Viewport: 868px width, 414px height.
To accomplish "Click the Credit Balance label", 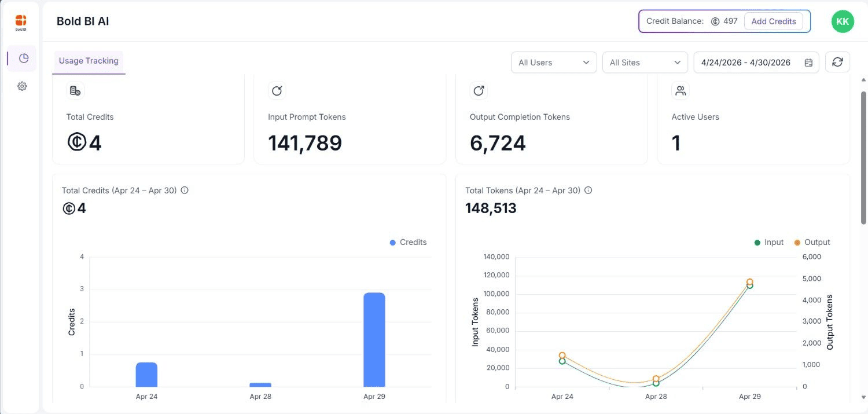I will tap(675, 21).
